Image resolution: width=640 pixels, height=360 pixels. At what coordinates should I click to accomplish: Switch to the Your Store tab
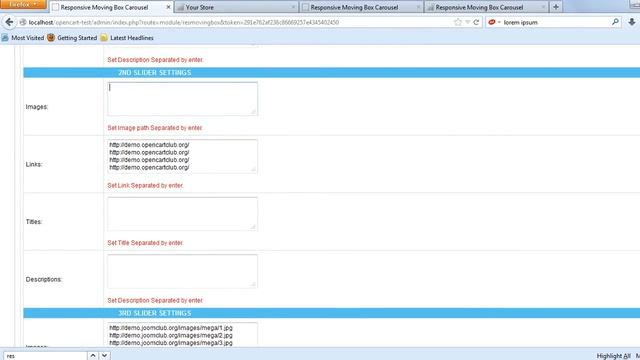[236, 7]
